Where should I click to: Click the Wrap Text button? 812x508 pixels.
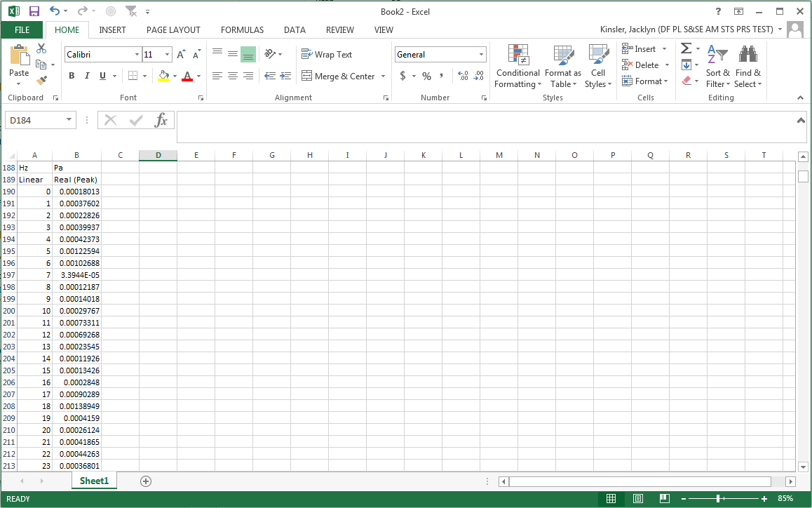click(x=327, y=55)
